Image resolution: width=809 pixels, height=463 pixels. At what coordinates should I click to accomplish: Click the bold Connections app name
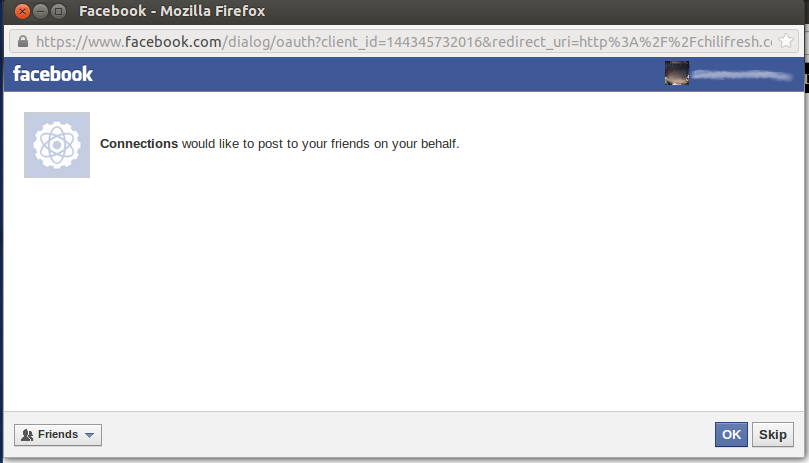coord(139,144)
